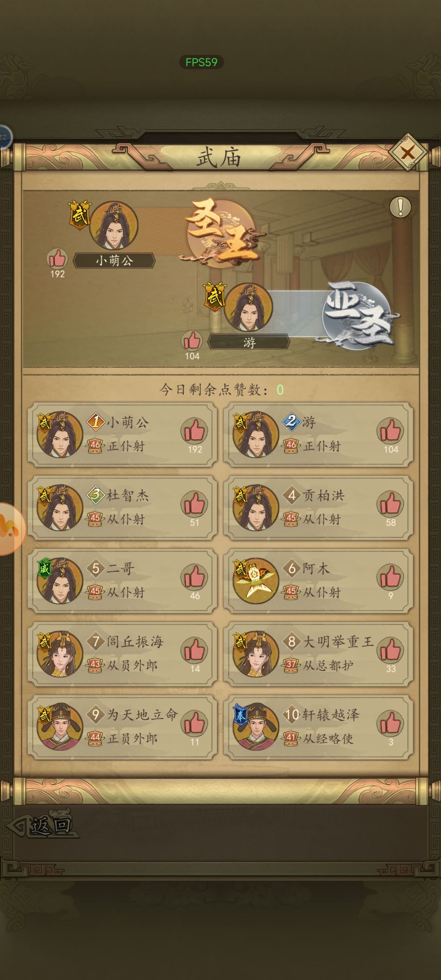Tap thumbs-up for 为天地立命
Image resolution: width=441 pixels, height=980 pixels.
coord(194,723)
